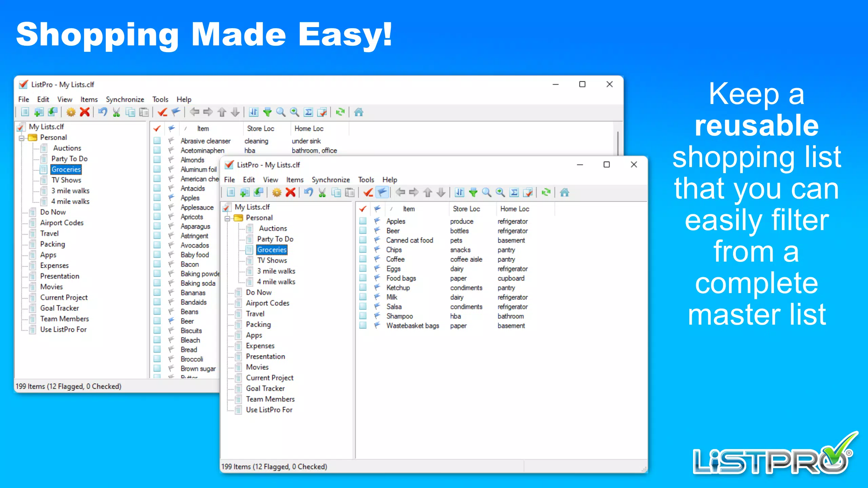Screen dimensions: 868x488
Task: Open the View menu in back window
Action: [65, 99]
